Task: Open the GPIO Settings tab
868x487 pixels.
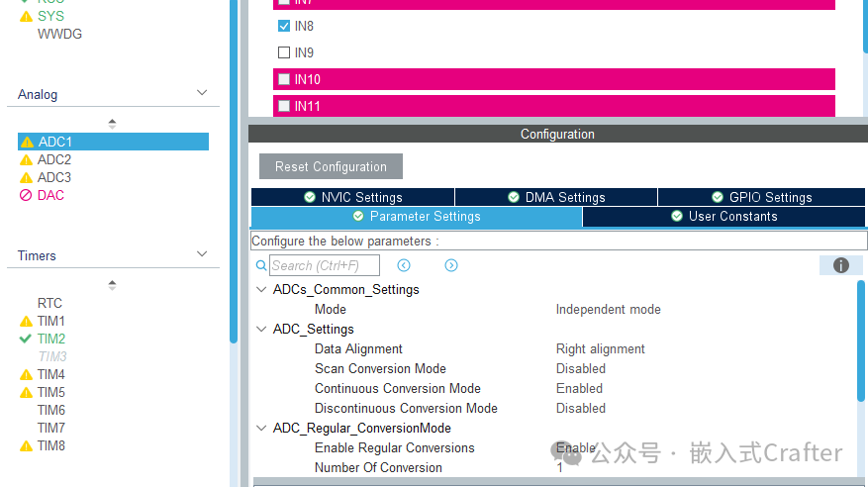Action: (761, 197)
